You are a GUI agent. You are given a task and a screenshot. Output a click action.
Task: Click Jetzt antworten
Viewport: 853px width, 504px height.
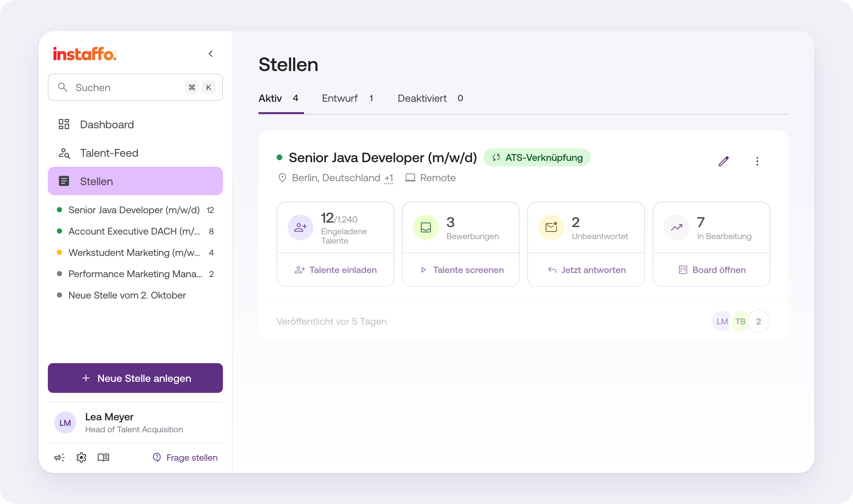pos(586,270)
